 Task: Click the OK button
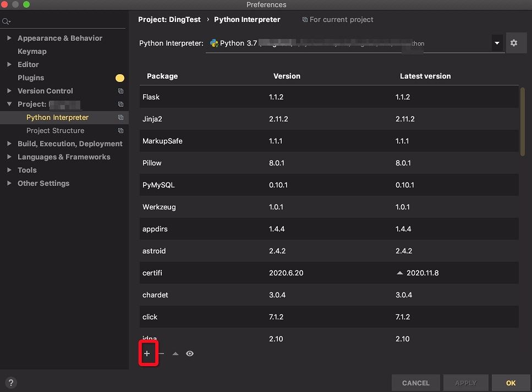point(511,383)
